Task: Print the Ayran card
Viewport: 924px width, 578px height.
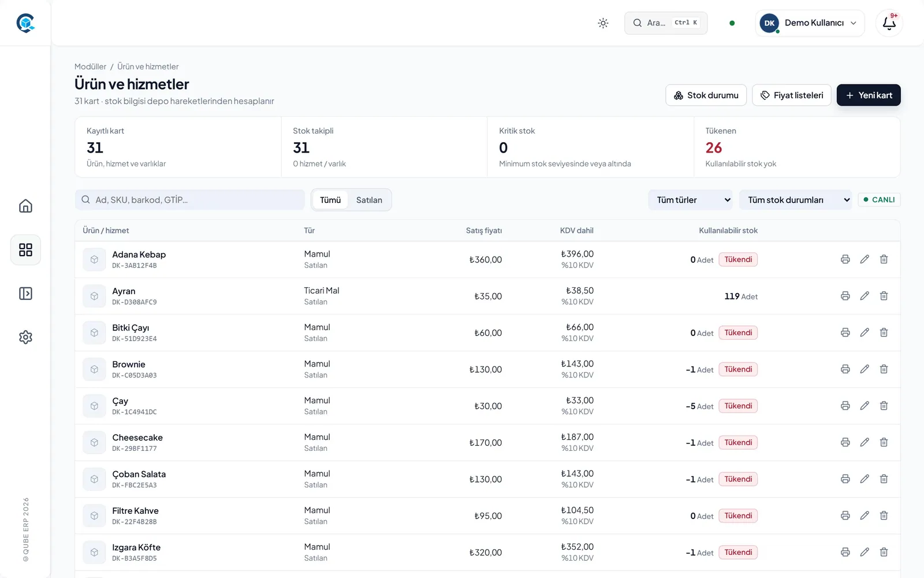Action: pos(845,296)
